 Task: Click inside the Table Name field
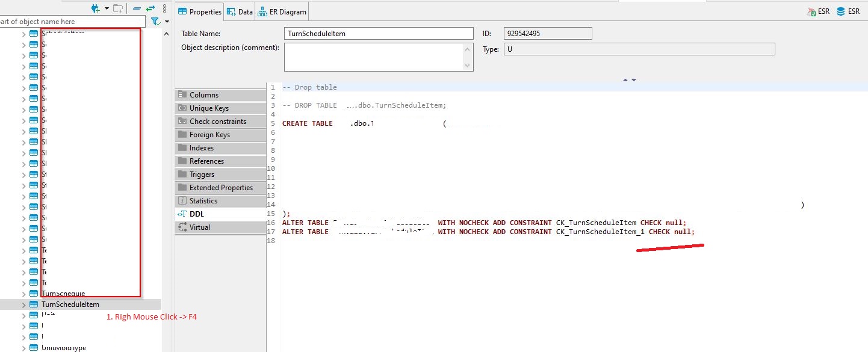click(x=378, y=33)
